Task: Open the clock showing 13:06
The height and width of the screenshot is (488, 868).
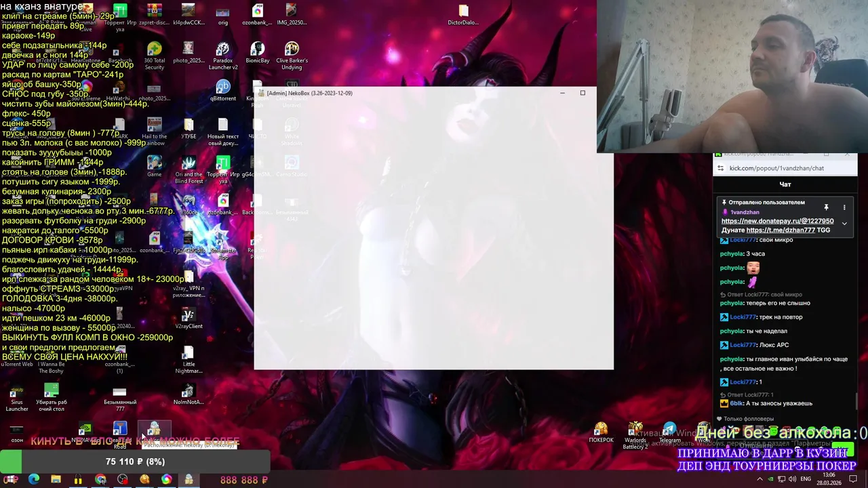Action: point(829,479)
